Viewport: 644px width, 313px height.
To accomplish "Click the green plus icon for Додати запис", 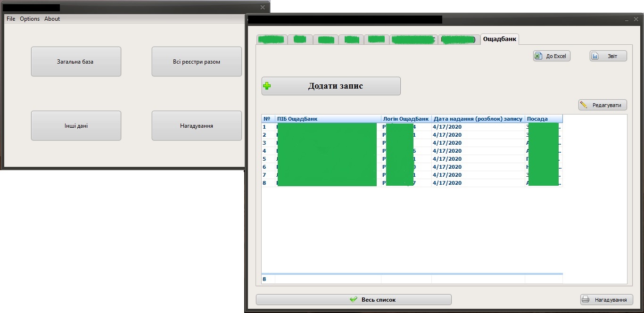I will pyautogui.click(x=267, y=86).
